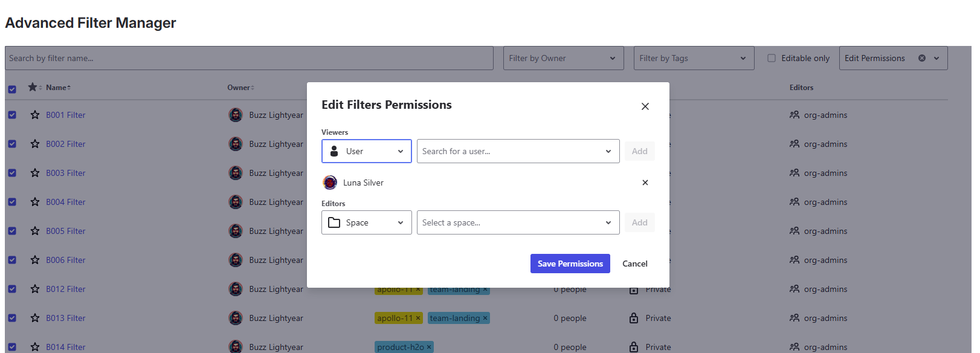Screen dimensions: 980x353
Task: Click Save Permissions in the dialog
Action: [x=570, y=264]
